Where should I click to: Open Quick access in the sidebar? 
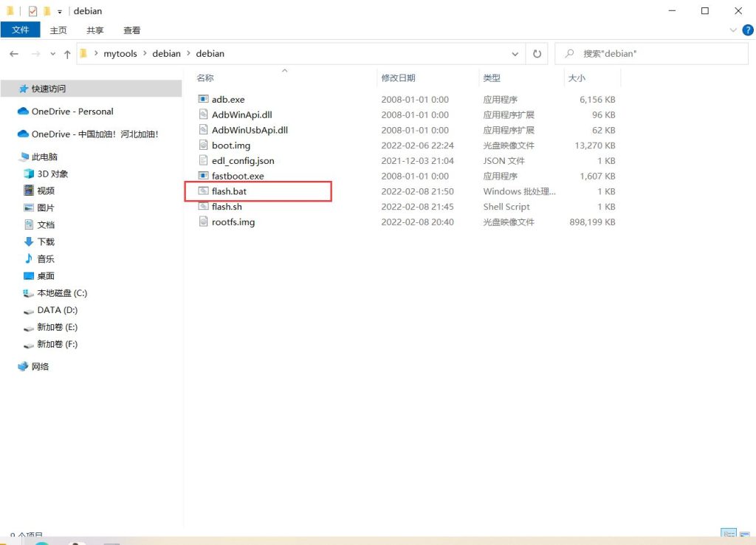(91, 89)
